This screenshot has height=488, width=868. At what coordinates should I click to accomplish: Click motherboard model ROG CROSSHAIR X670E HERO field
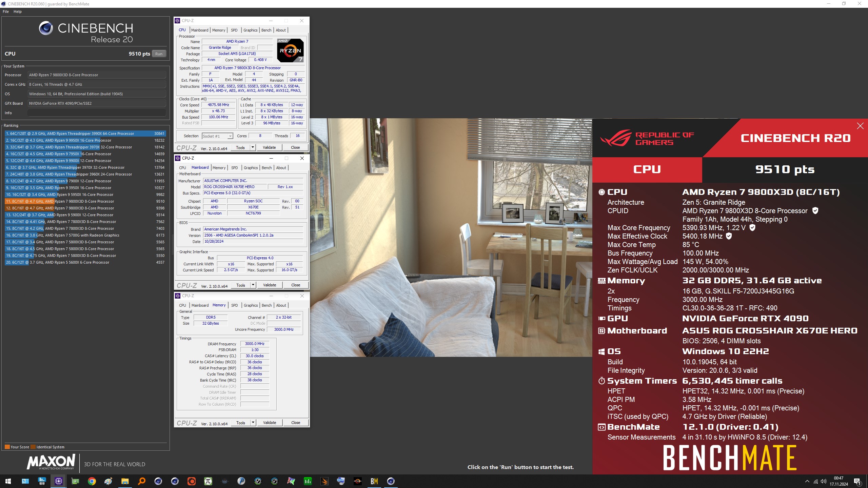point(234,187)
